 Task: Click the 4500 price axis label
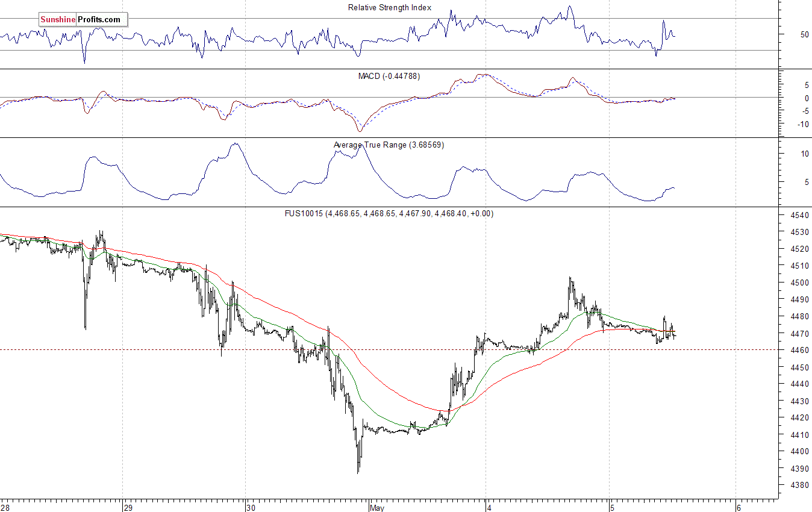(801, 283)
